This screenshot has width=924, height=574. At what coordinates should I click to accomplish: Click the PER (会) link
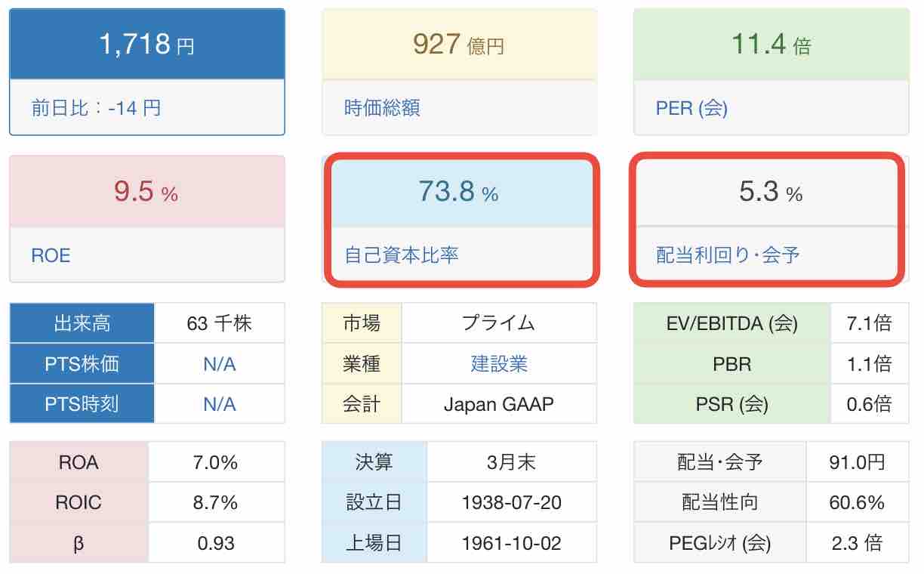pos(691,107)
